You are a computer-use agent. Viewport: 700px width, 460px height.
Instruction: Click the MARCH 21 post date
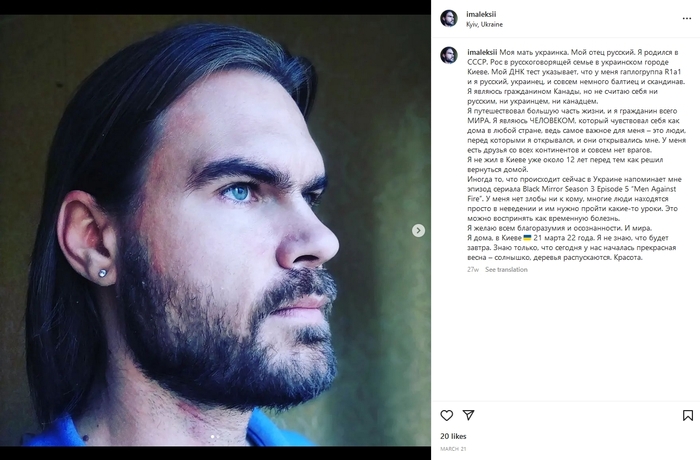pyautogui.click(x=453, y=449)
